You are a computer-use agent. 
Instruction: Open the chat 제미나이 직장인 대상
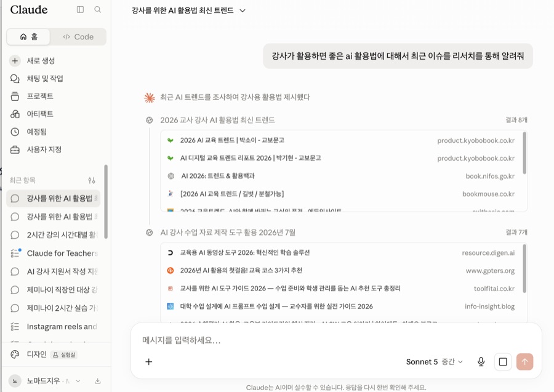tap(54, 290)
